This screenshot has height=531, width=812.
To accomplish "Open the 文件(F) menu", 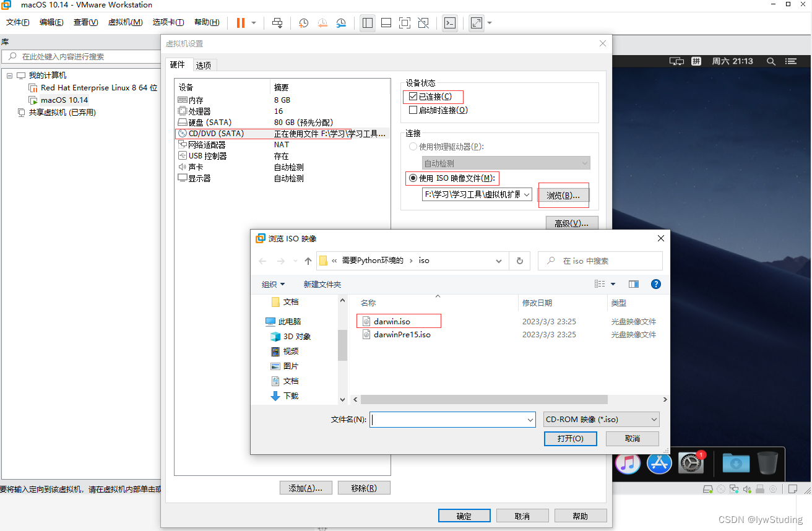I will 18,22.
